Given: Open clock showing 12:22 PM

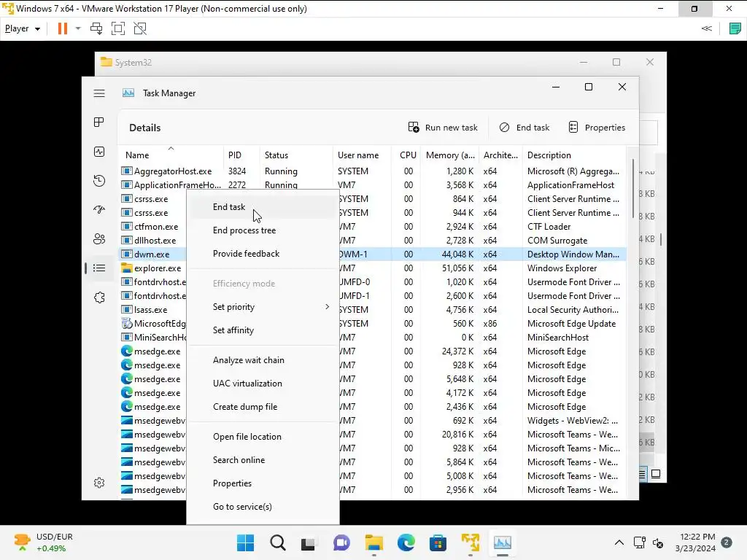Looking at the screenshot, I should pos(695,542).
